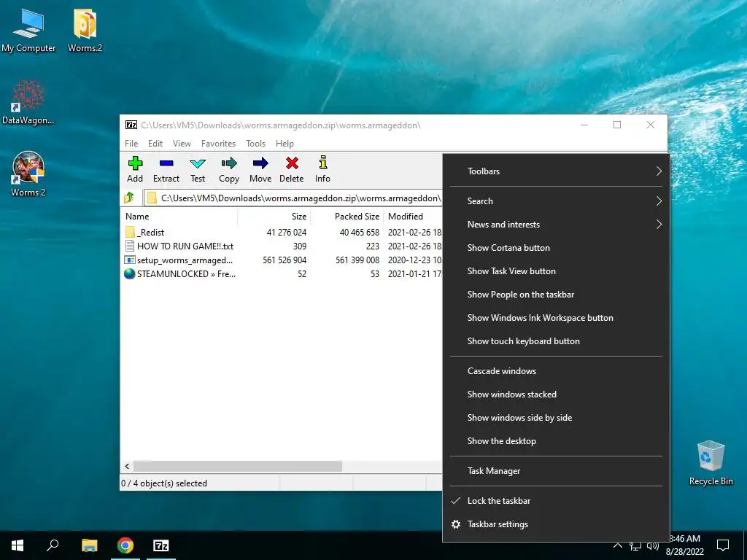Image resolution: width=747 pixels, height=560 pixels.
Task: Open My Computer desktop icon
Action: 28,30
